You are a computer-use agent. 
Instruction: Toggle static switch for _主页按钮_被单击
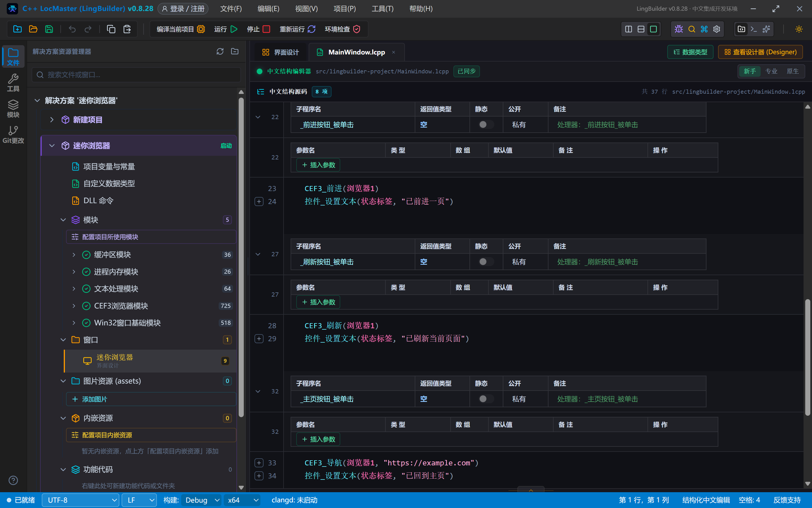pyautogui.click(x=486, y=399)
